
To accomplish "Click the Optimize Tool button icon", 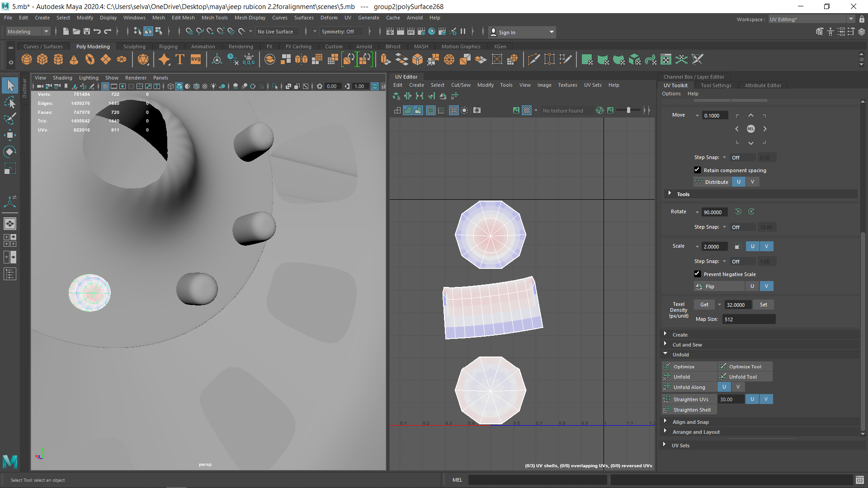I will (x=722, y=366).
